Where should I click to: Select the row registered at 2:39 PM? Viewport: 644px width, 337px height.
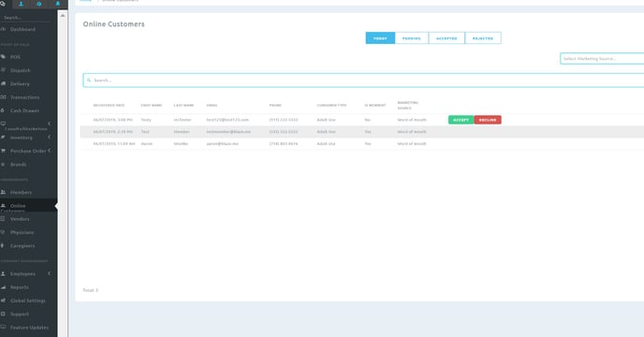pos(363,131)
